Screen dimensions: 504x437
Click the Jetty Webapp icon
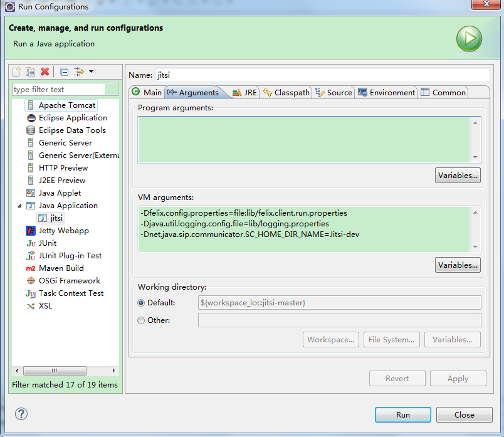pyautogui.click(x=31, y=231)
